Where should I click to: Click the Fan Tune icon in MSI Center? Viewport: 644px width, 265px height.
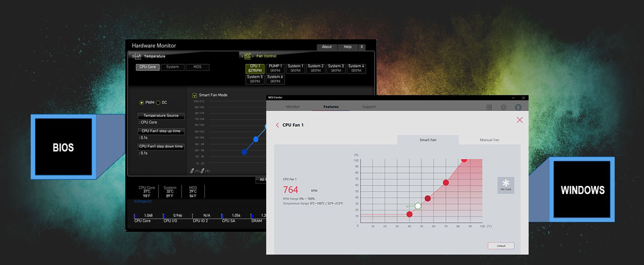click(x=506, y=185)
